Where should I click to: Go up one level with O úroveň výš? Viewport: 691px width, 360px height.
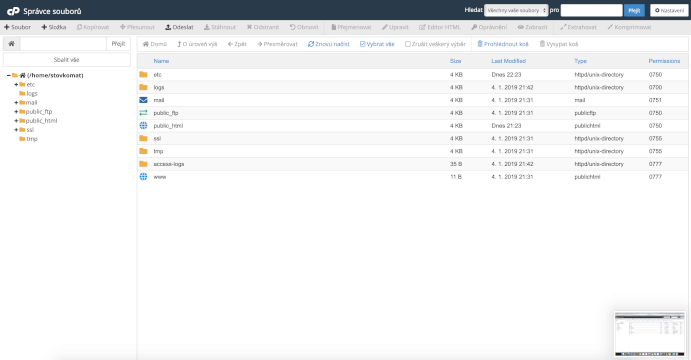[x=197, y=44]
